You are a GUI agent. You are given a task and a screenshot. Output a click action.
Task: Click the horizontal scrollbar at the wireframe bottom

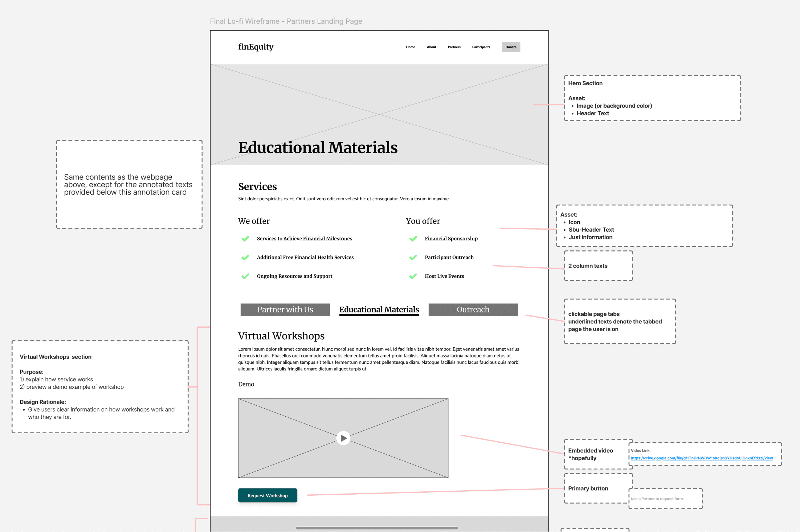pos(377,528)
